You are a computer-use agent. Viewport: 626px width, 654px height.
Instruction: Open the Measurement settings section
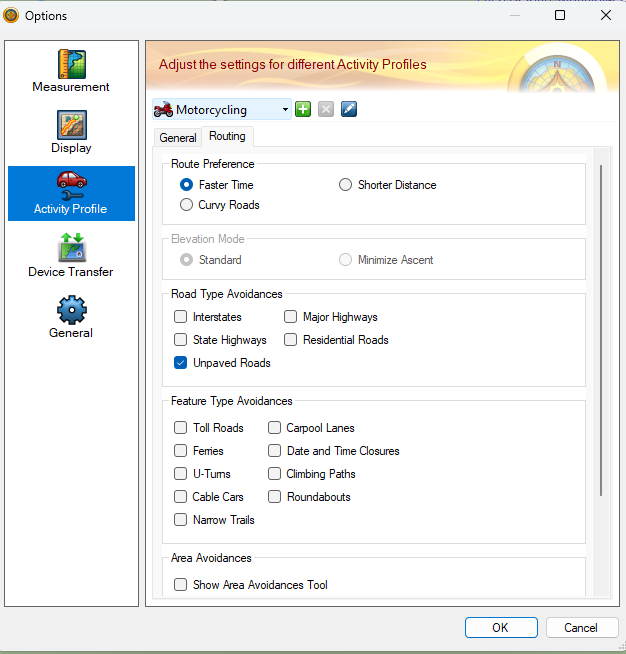[71, 71]
